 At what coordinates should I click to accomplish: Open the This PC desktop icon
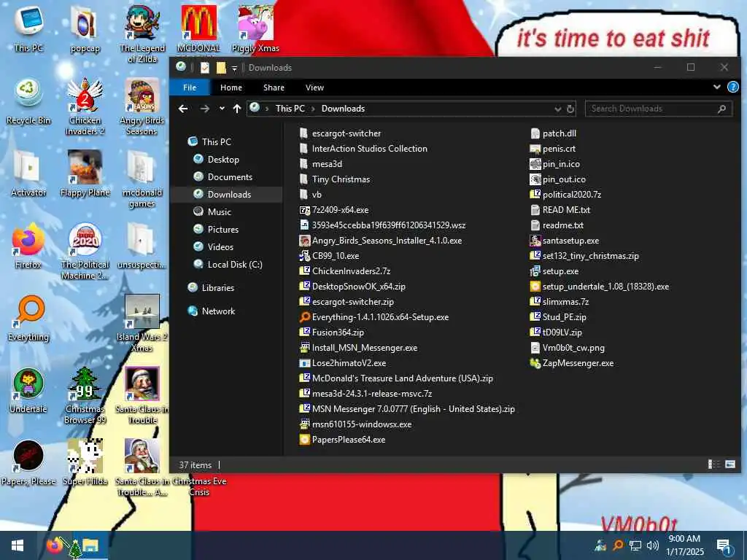(x=28, y=29)
